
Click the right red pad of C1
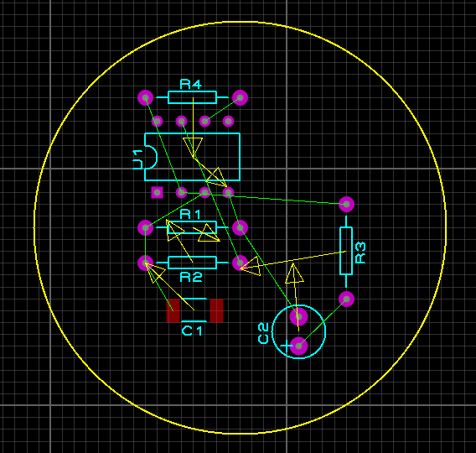click(217, 310)
